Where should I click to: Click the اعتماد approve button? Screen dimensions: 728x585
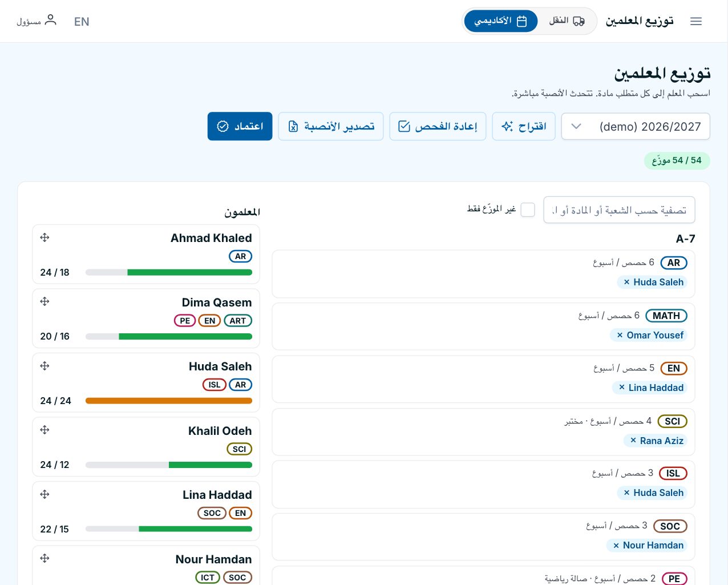[240, 126]
